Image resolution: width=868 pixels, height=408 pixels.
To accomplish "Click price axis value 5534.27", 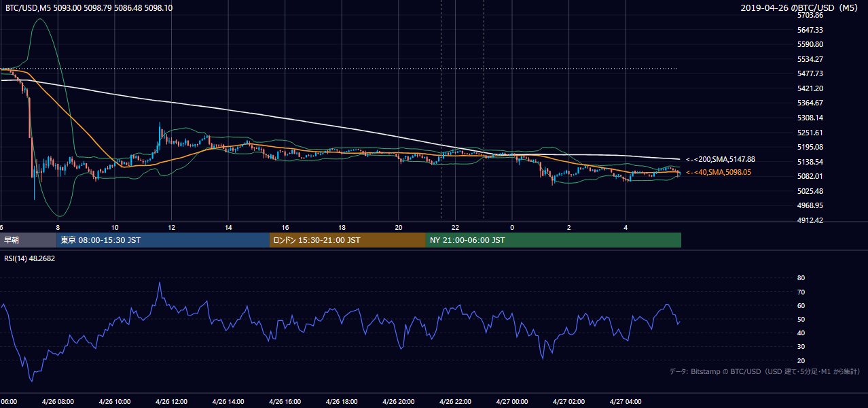I will coord(810,59).
